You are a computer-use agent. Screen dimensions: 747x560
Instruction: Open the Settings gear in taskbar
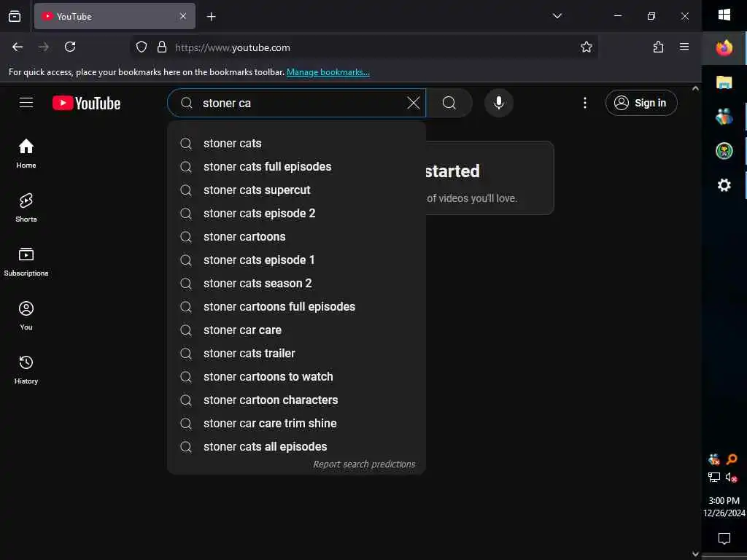point(724,185)
